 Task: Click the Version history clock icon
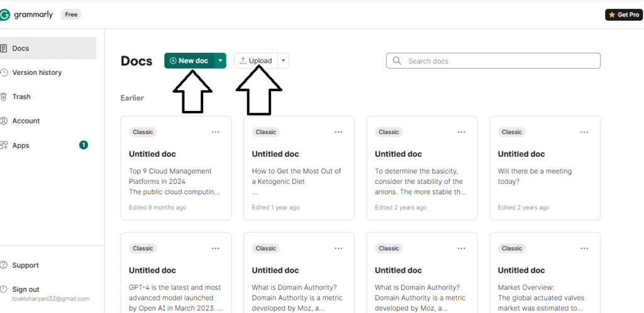pos(4,72)
